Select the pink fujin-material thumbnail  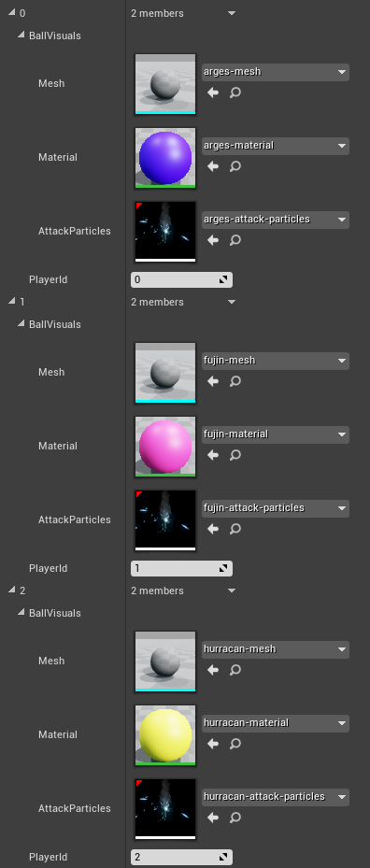165,447
